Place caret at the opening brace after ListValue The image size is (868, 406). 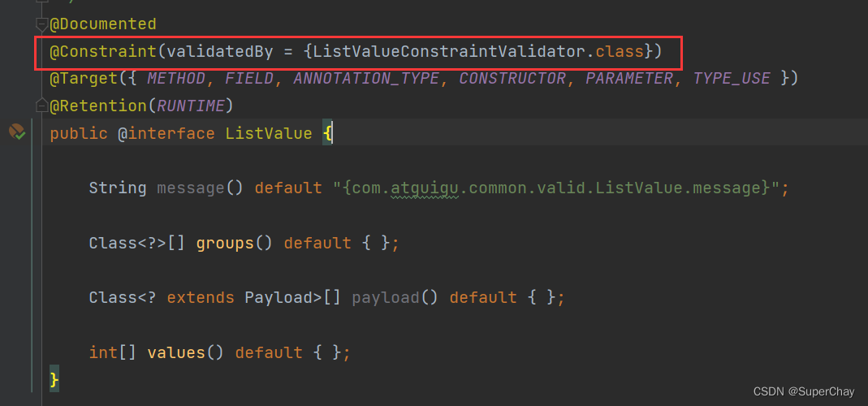(328, 133)
